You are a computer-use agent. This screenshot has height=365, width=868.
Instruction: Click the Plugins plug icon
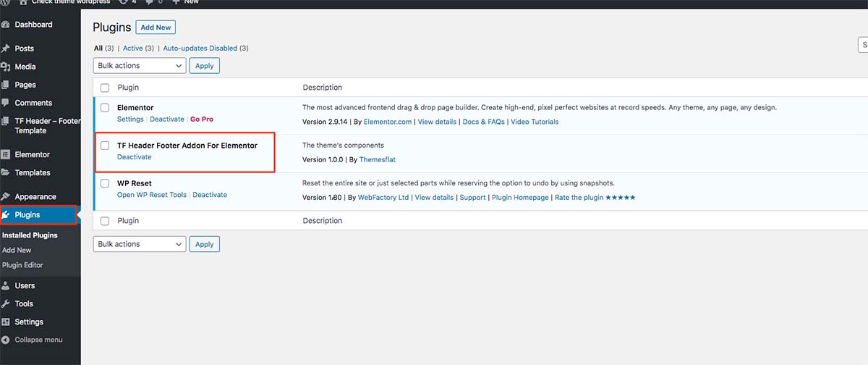(7, 214)
